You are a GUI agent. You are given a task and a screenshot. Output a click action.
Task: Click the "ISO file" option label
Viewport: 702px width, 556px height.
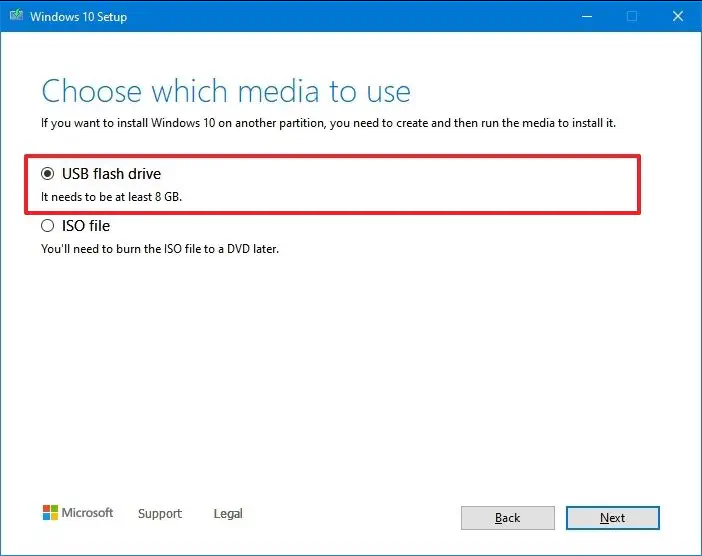(x=86, y=226)
